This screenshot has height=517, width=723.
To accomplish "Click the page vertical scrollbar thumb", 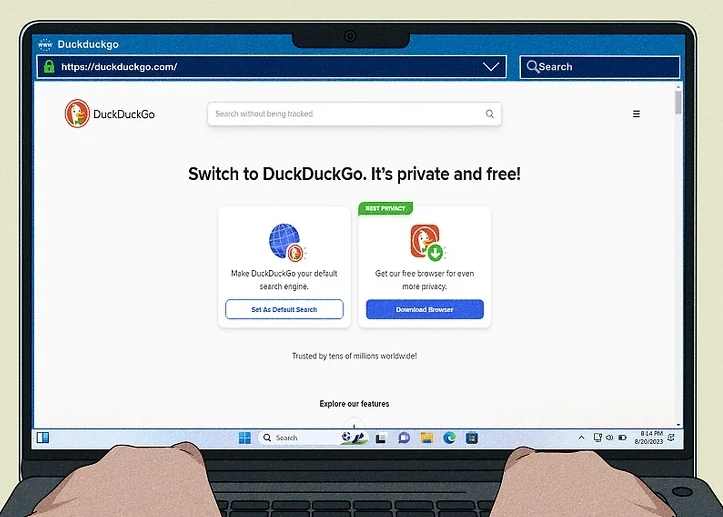I will tap(678, 102).
